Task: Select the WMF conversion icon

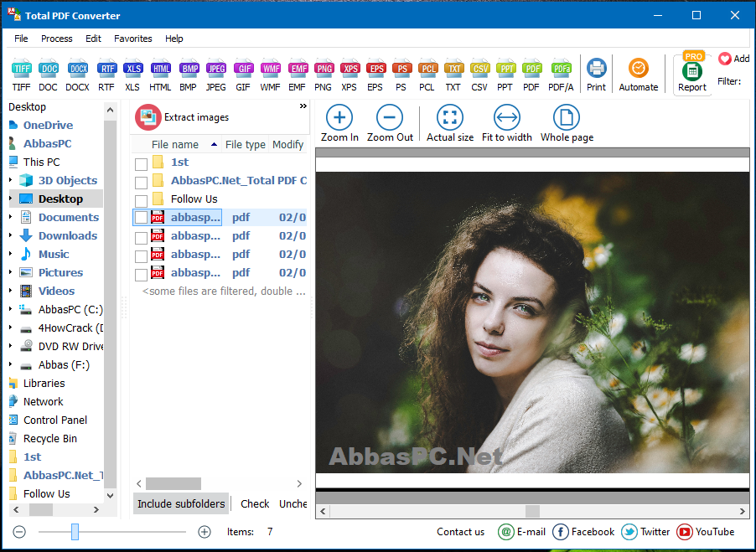Action: 271,75
